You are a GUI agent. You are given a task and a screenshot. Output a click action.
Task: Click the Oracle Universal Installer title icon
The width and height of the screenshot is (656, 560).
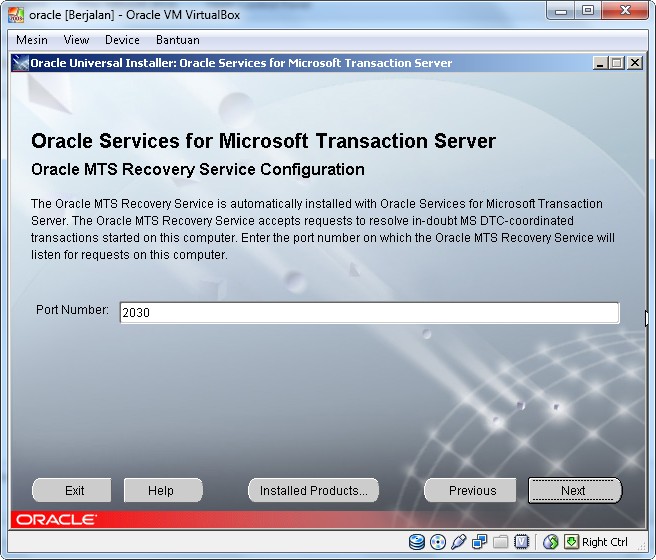click(20, 63)
